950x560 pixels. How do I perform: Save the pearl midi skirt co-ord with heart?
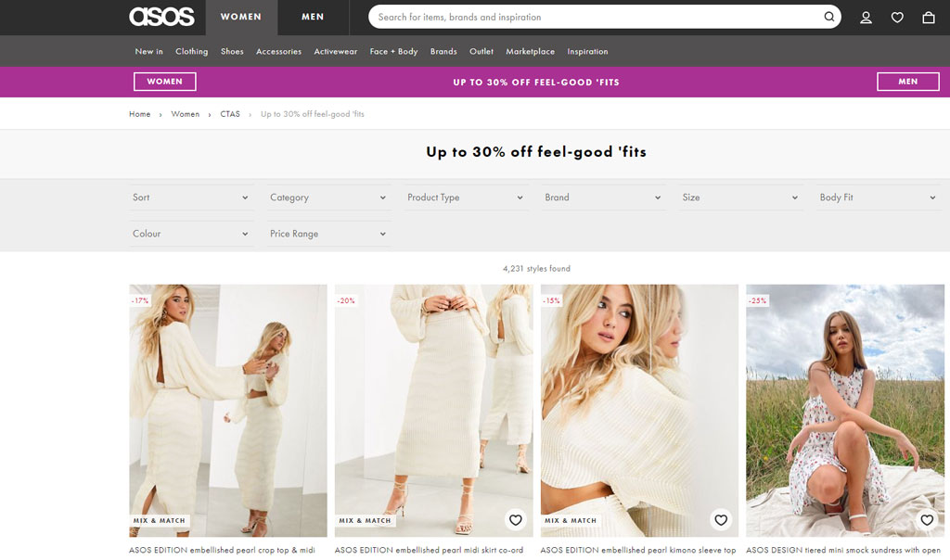click(516, 519)
